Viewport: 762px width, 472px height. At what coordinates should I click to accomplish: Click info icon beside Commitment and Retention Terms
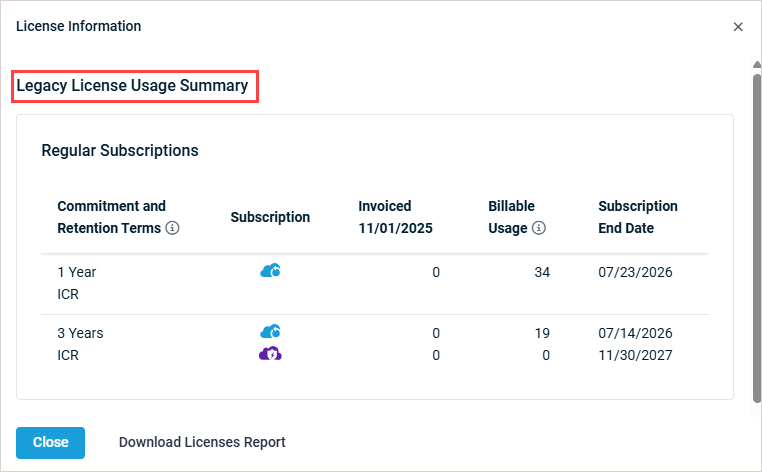click(x=173, y=228)
